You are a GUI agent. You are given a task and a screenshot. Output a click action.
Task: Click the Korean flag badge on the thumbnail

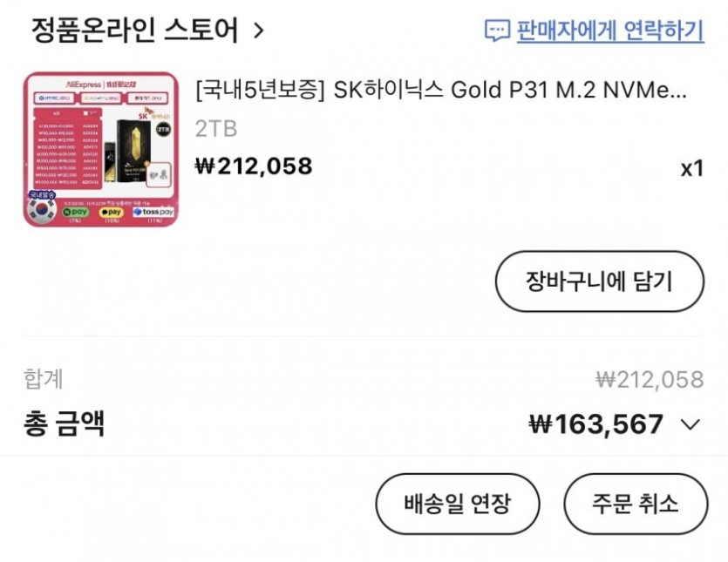(41, 208)
